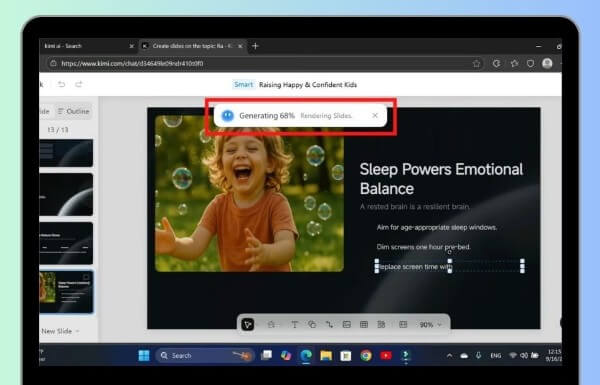
Task: Open File Explorer from the taskbar
Action: click(x=326, y=356)
